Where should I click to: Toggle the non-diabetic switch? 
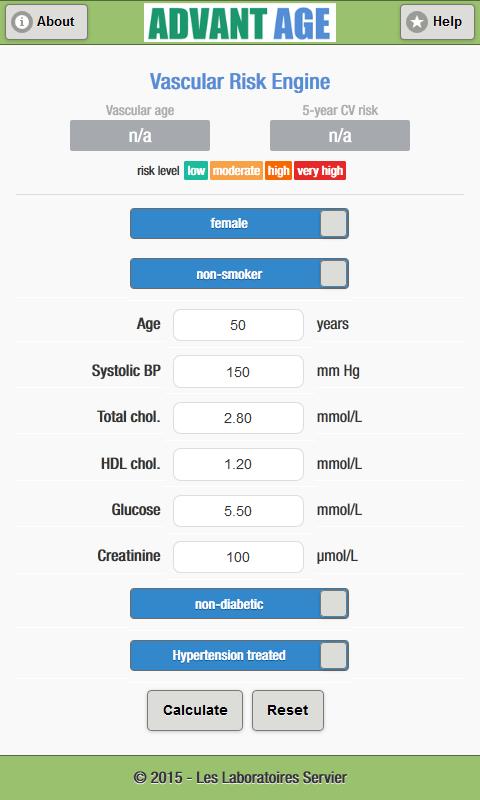pos(239,604)
